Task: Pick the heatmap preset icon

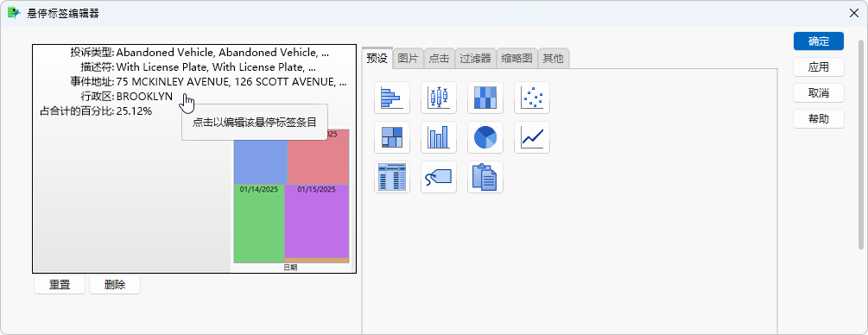Action: (485, 98)
